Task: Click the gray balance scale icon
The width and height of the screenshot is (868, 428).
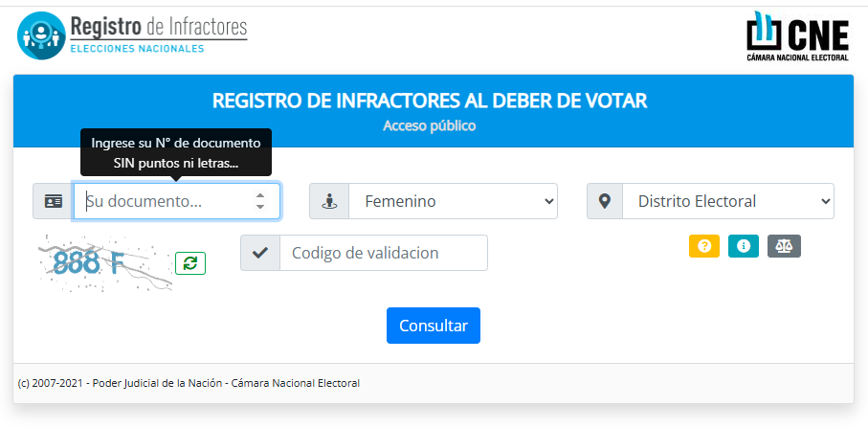Action: [784, 246]
